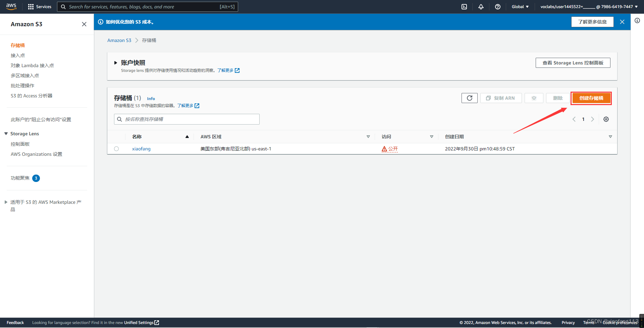
Task: Open the xiaofang bucket link
Action: click(x=141, y=149)
